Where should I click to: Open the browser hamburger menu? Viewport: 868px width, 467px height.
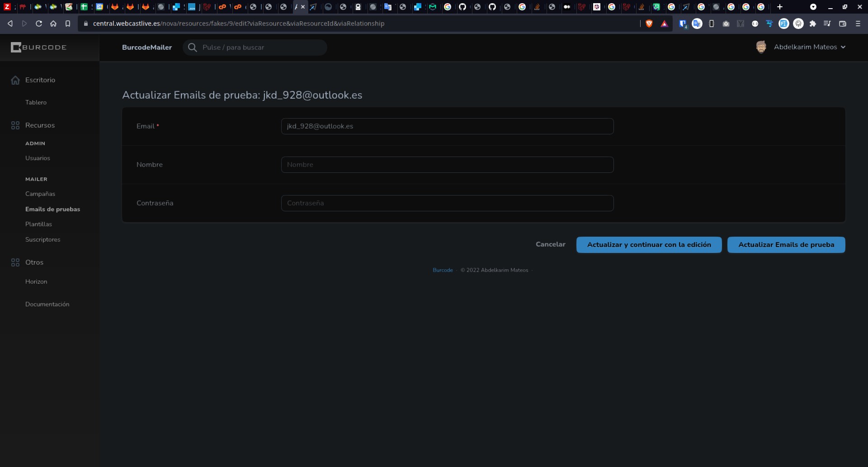coord(858,24)
